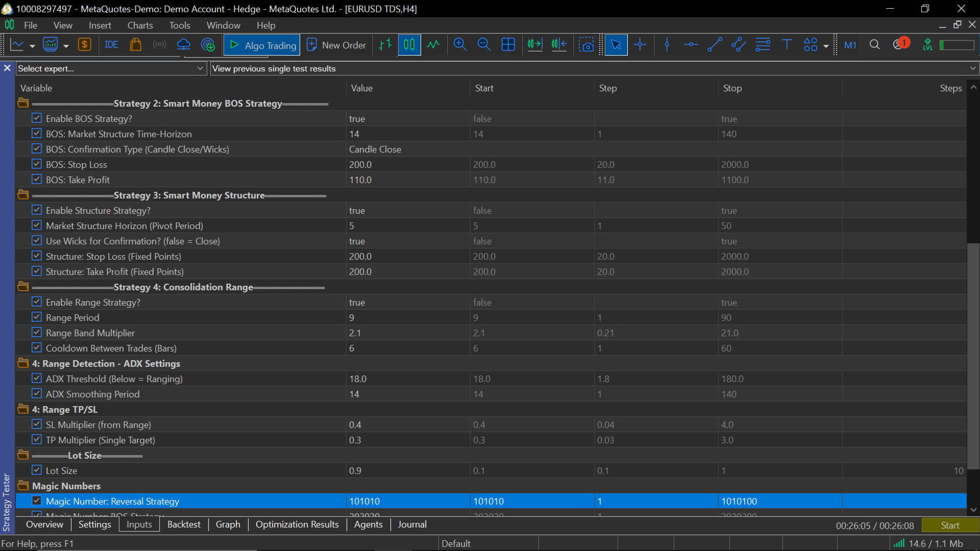Switch chart to candlestick view
This screenshot has height=551, width=980.
(x=409, y=45)
